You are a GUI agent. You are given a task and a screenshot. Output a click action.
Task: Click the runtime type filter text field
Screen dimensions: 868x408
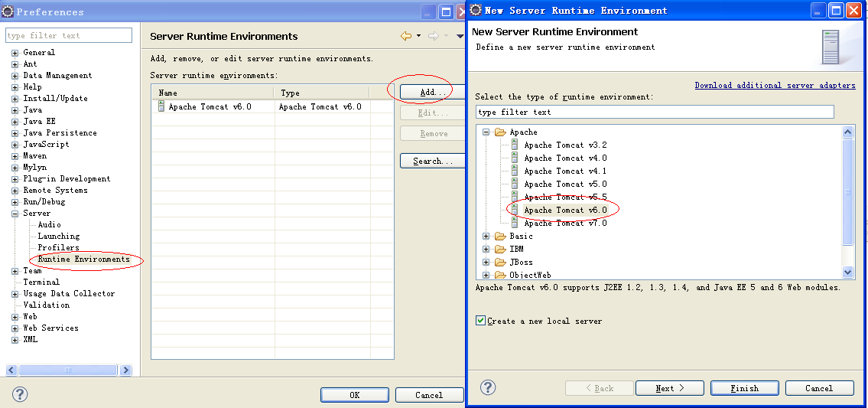pos(655,112)
